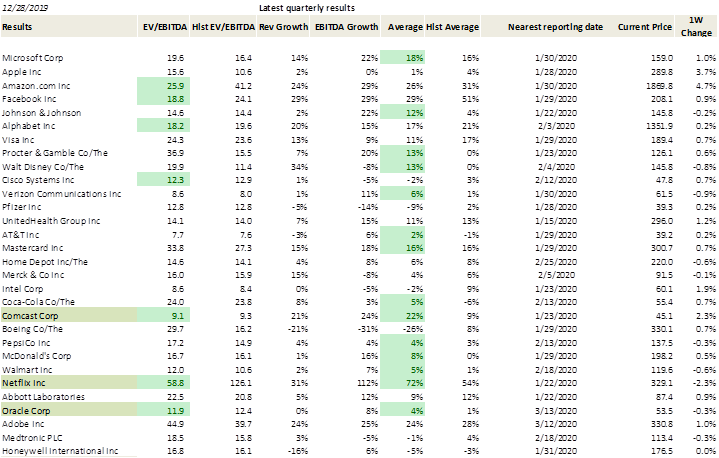719x458 pixels.
Task: Select Netflix 1W change -2.3%
Action: [704, 383]
